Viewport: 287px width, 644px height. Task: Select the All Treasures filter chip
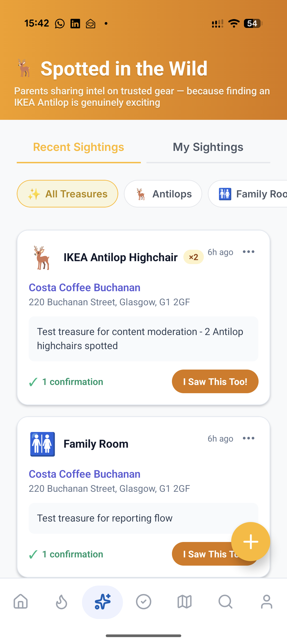[67, 194]
